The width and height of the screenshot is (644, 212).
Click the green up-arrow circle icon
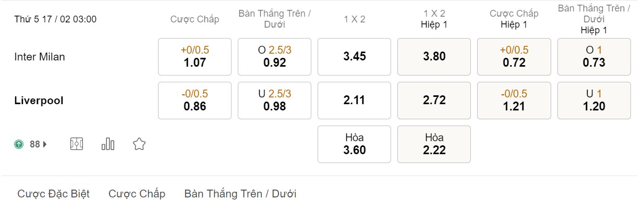(19, 144)
